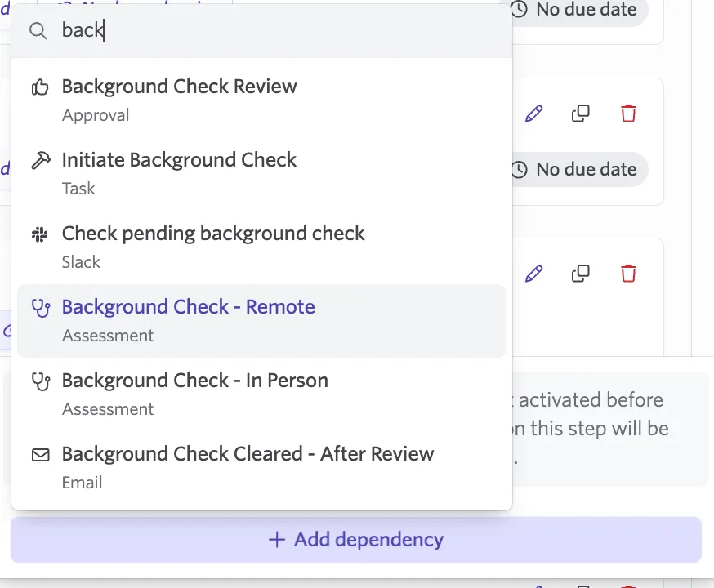Click 'Approval' label under Background Check Review

point(96,115)
